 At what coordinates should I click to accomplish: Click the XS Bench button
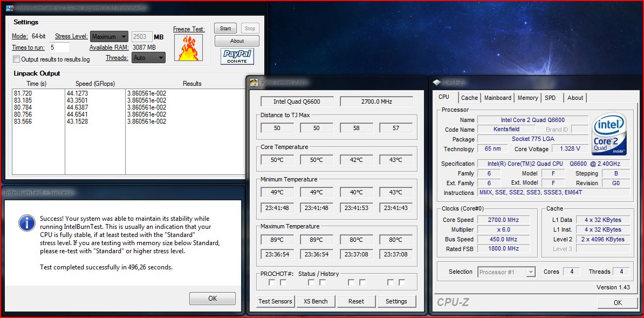[316, 301]
